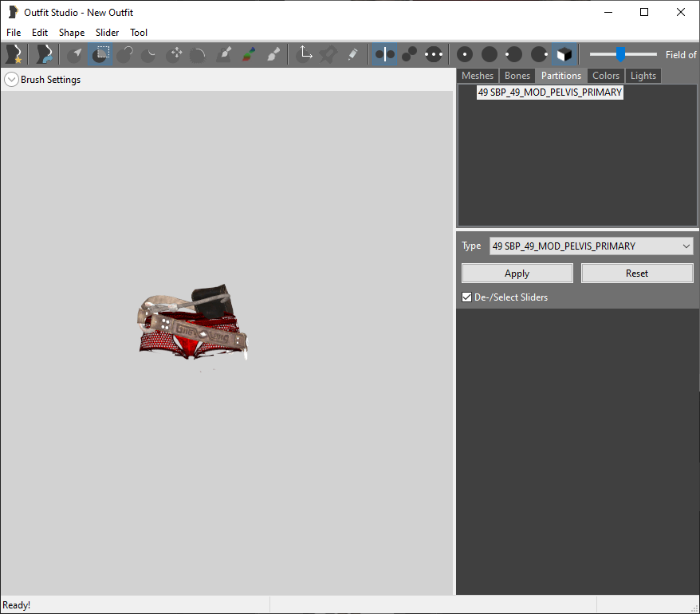Toggle the perspective cube view icon
The height and width of the screenshot is (614, 700).
564,54
